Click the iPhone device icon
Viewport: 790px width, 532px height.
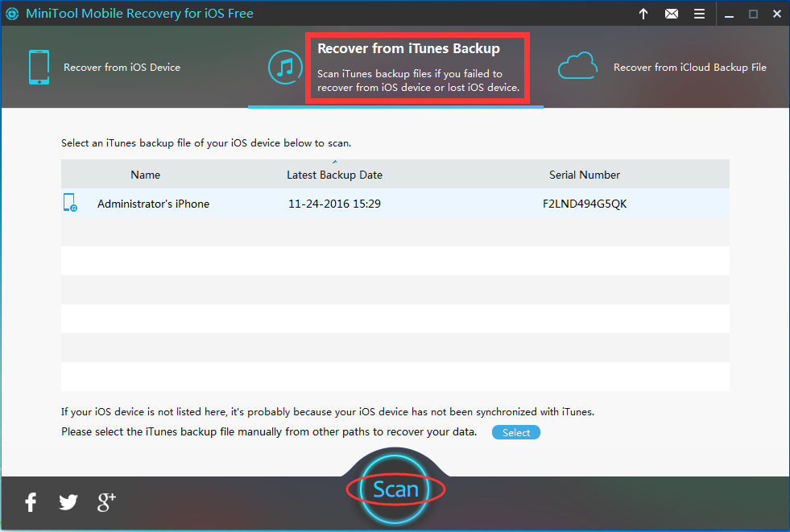tap(39, 67)
